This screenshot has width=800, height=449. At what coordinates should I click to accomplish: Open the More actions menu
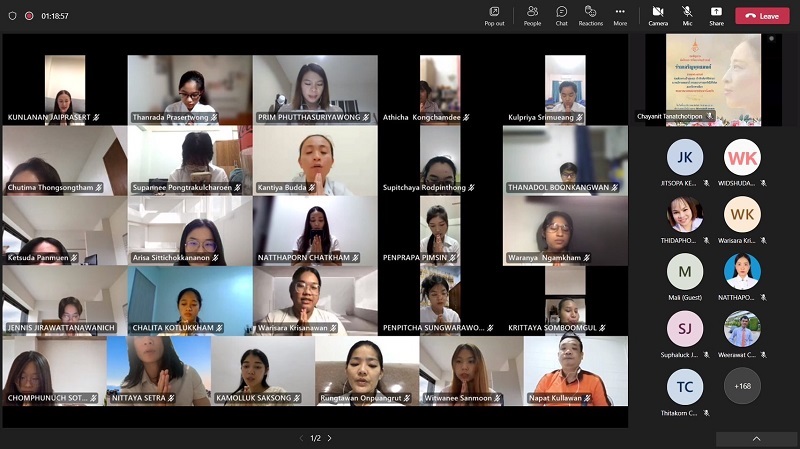[620, 14]
